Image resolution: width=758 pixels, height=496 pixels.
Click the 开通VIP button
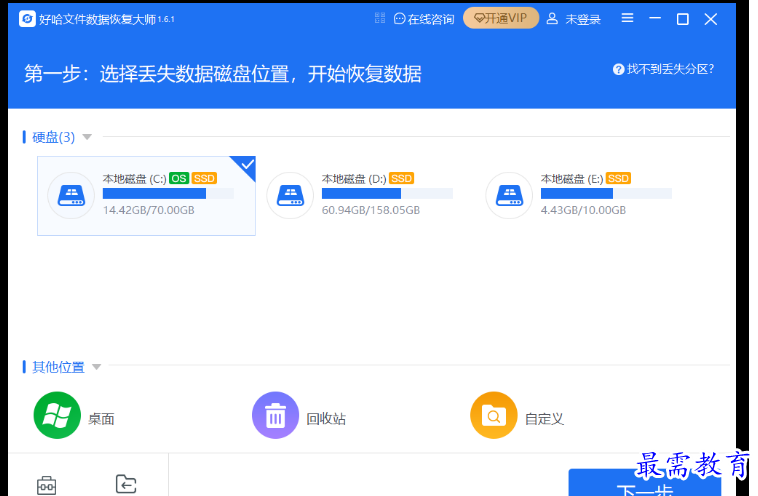501,18
